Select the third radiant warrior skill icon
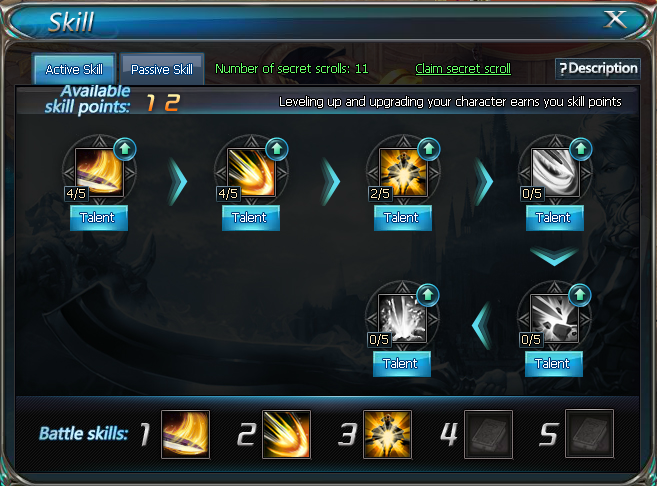This screenshot has height=486, width=657. (x=403, y=172)
